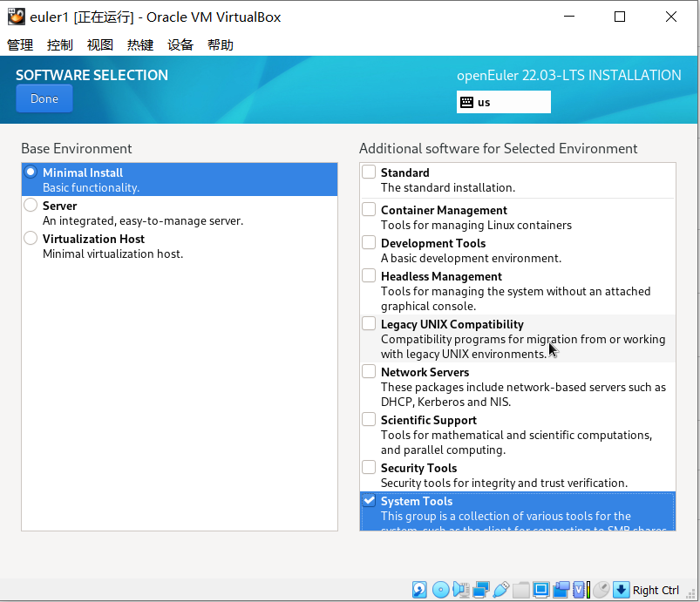This screenshot has height=602, width=700.
Task: Open the 热键 menu
Action: pos(140,45)
